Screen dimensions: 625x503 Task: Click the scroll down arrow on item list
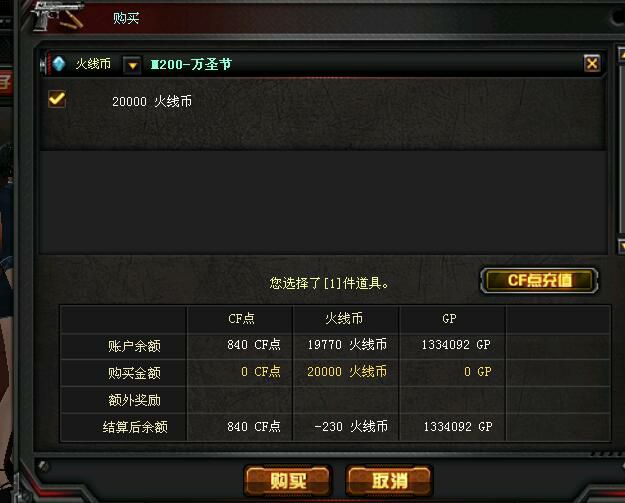(621, 246)
